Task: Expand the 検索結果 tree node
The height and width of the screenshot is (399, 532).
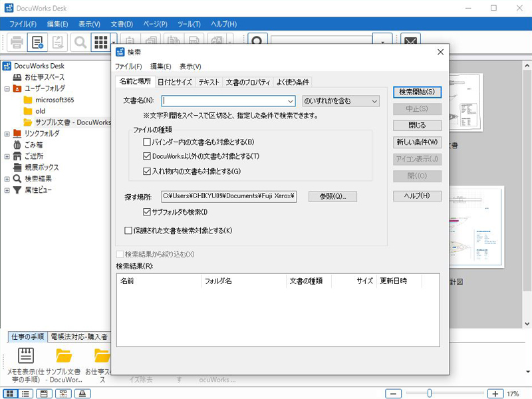Action: [x=7, y=179]
